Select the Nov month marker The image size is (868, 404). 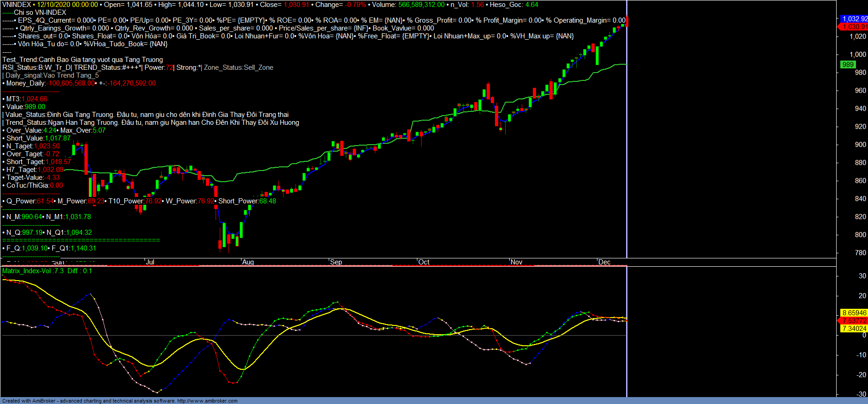(x=516, y=262)
